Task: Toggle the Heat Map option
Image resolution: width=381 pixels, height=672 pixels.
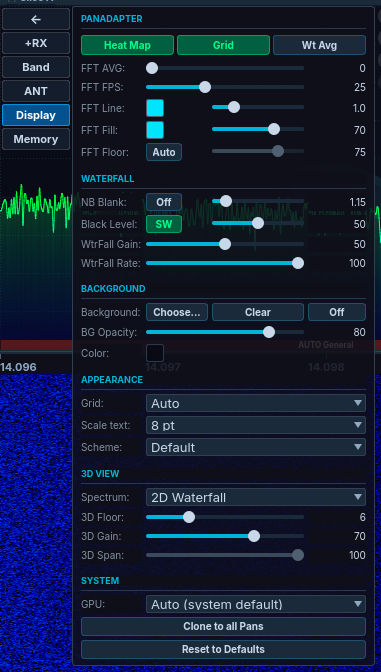Action: tap(127, 45)
